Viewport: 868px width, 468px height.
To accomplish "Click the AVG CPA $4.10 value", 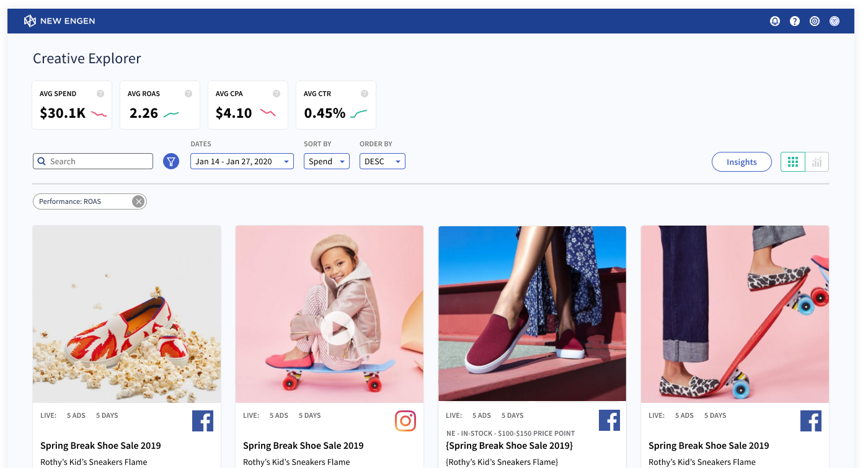I will (x=234, y=113).
